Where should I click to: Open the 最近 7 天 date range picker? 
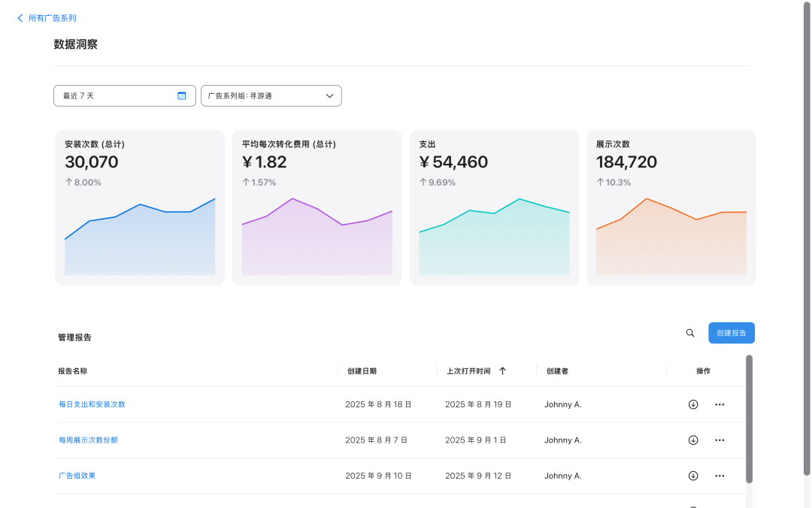pos(113,95)
